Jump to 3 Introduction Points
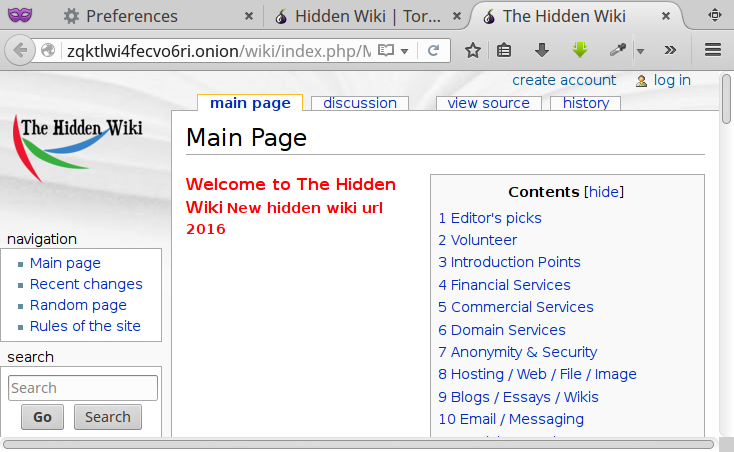734x452 pixels. [x=509, y=262]
